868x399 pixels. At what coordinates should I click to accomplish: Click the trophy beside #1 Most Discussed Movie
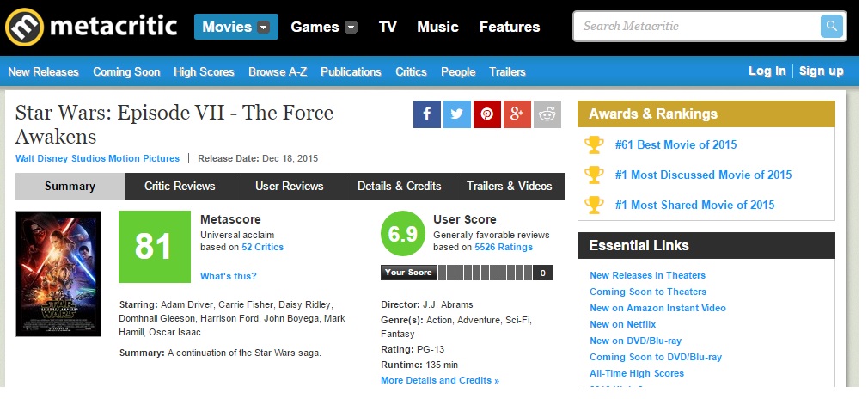click(594, 175)
